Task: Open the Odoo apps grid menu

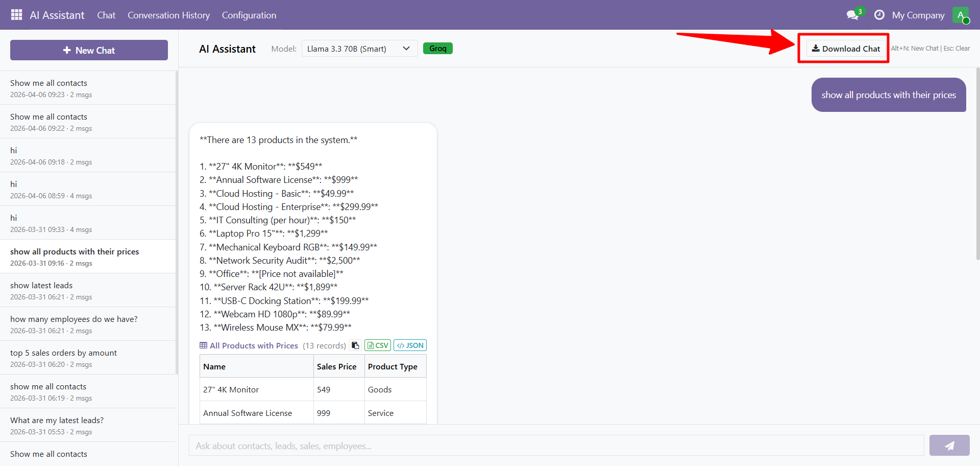Action: point(16,14)
